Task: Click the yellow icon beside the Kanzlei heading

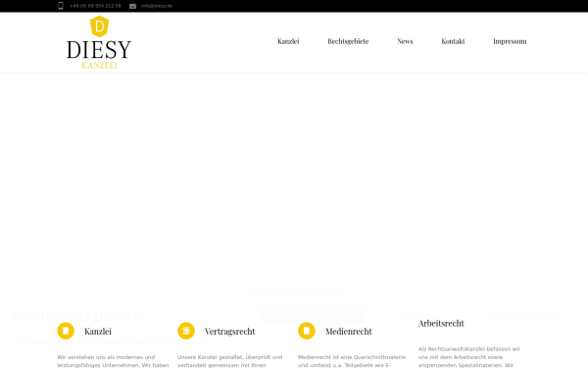Action: 66,331
